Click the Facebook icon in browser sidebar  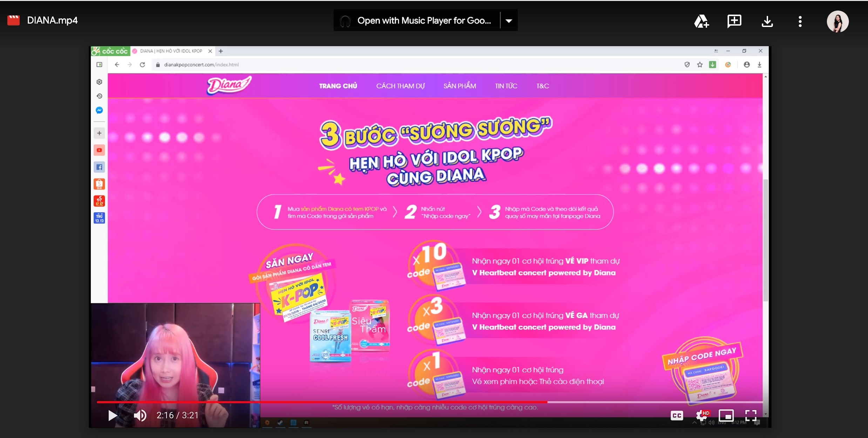coord(99,167)
